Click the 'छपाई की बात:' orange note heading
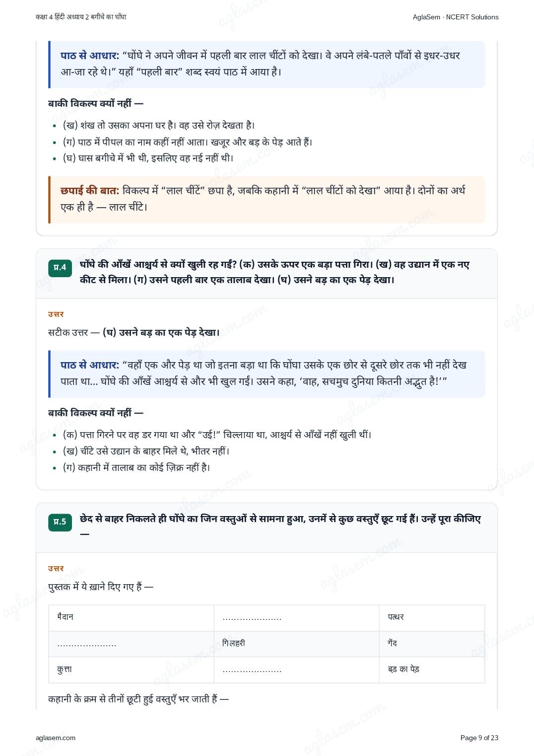This screenshot has height=756, width=534. 90,190
